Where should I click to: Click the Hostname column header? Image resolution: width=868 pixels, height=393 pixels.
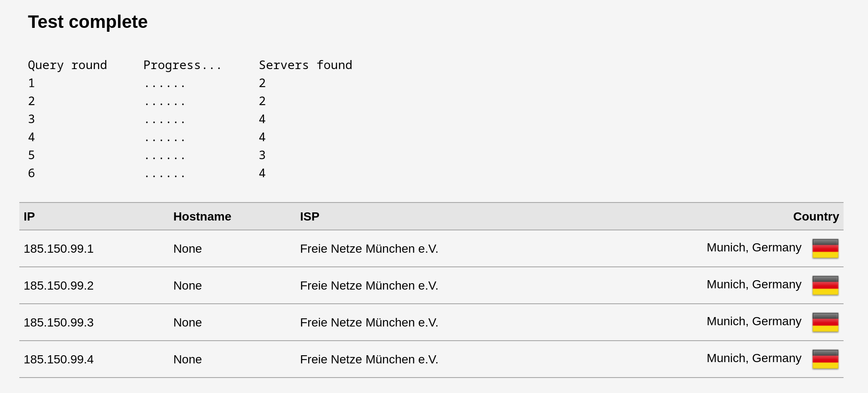(x=202, y=217)
